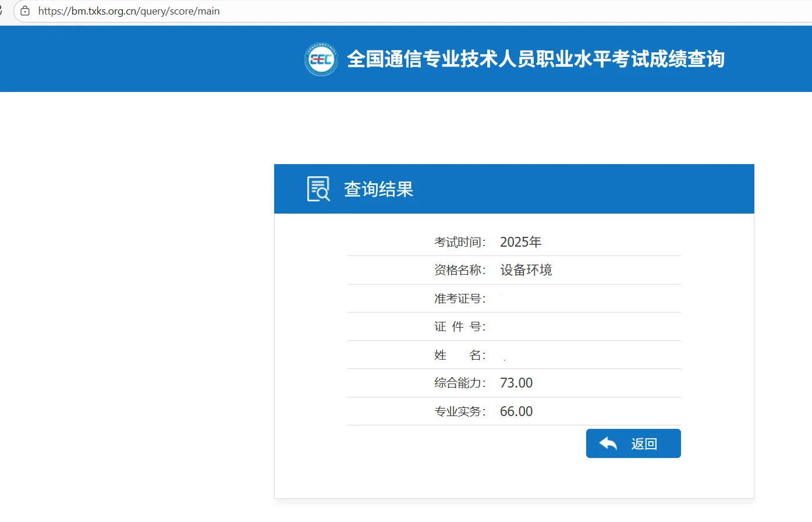The image size is (812, 522).
Task: Click the 查询结果 panel title text
Action: pos(378,189)
